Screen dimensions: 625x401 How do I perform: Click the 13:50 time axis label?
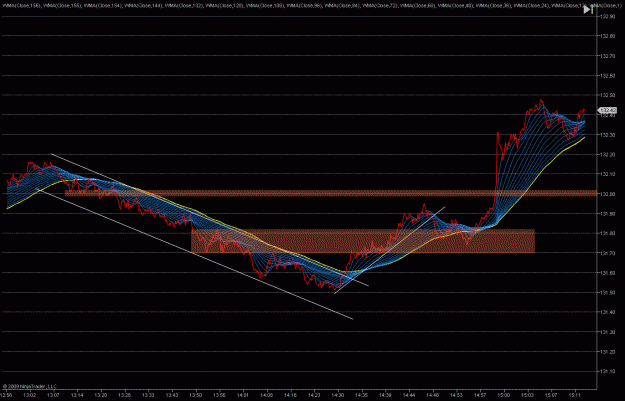[195, 395]
